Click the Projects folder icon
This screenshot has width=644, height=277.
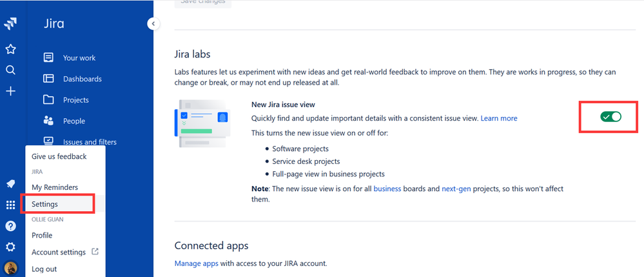(48, 99)
